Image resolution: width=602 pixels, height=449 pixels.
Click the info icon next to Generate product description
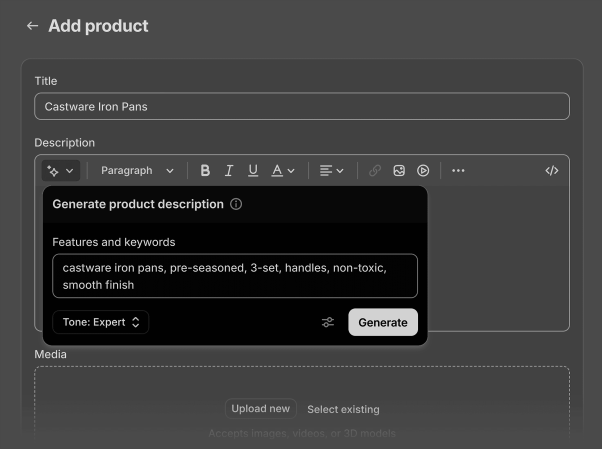tap(236, 204)
